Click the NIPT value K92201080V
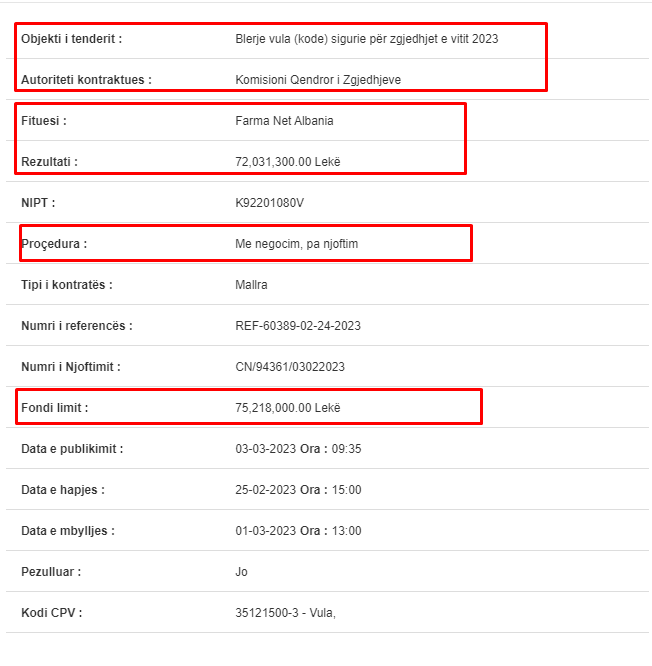Viewport: 652px width, 666px height. 269,203
